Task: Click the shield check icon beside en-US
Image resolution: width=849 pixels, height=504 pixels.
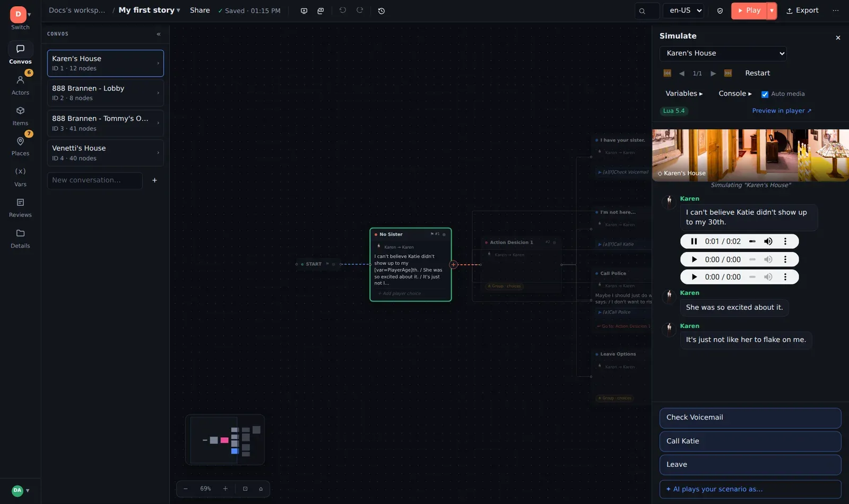Action: [720, 11]
